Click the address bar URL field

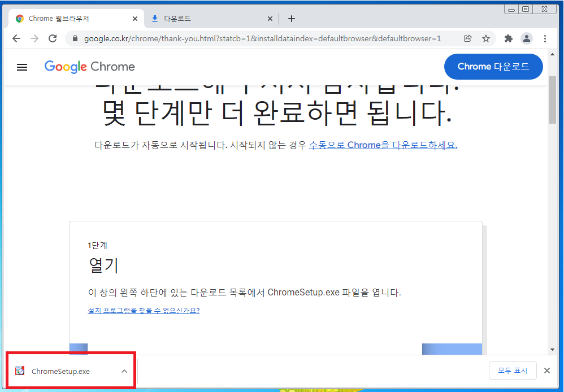[263, 38]
